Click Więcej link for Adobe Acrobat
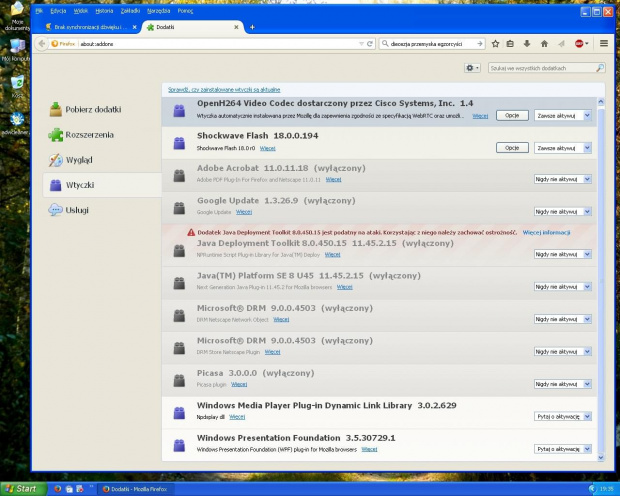 click(x=333, y=180)
